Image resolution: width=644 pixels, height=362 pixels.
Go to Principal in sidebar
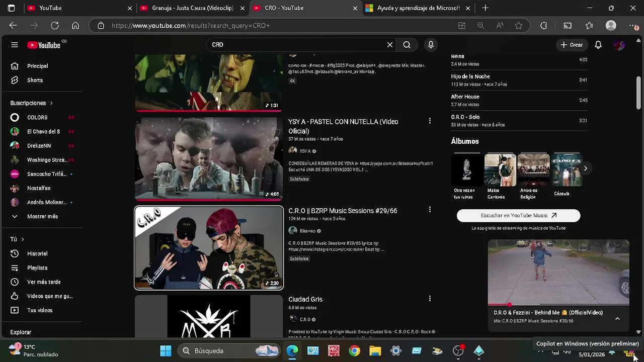click(38, 66)
